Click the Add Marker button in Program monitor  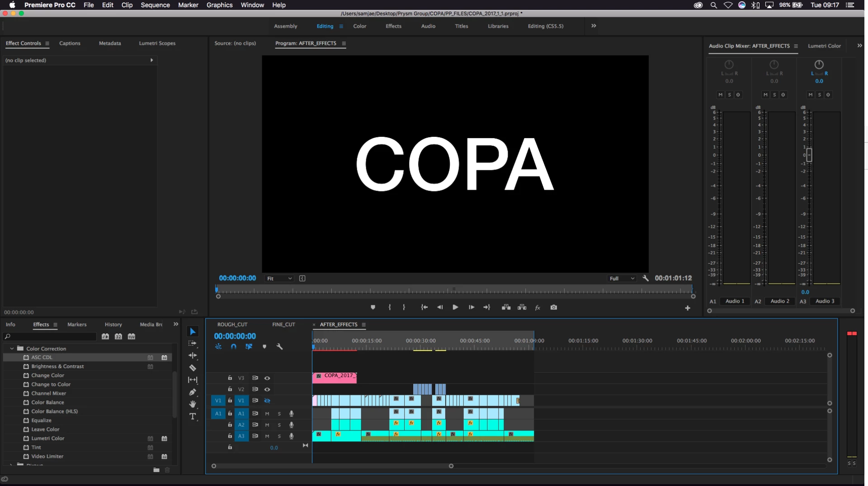point(373,307)
